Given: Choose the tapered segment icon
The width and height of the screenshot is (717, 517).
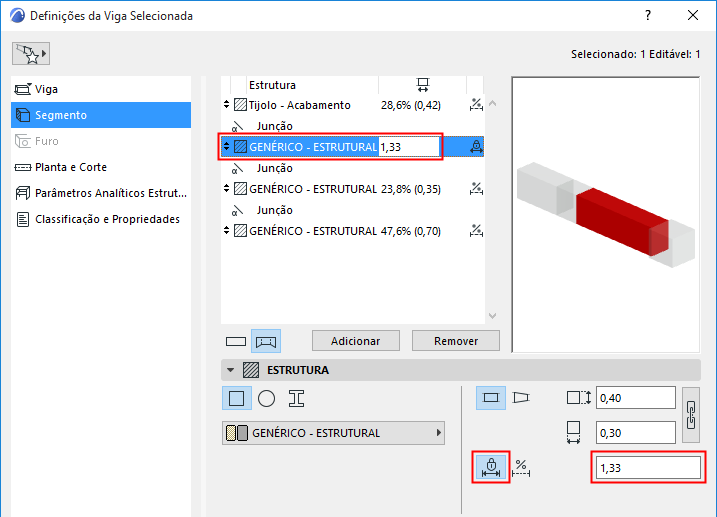Looking at the screenshot, I should [x=521, y=398].
